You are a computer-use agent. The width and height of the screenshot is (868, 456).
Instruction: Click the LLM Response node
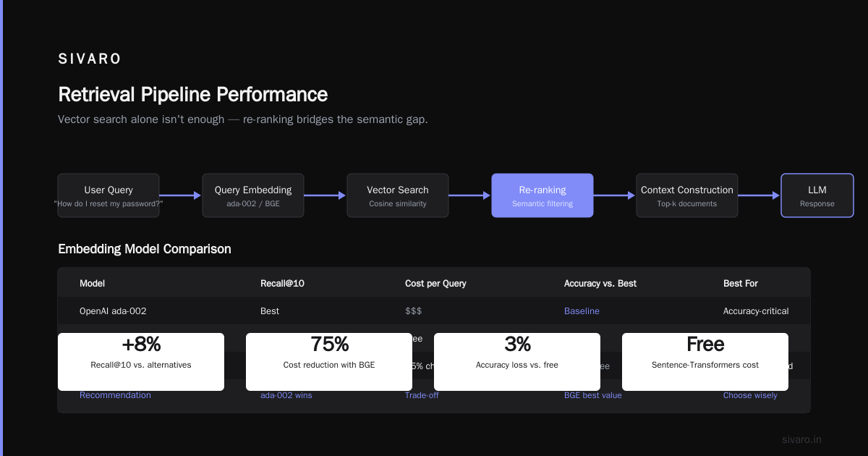click(817, 195)
